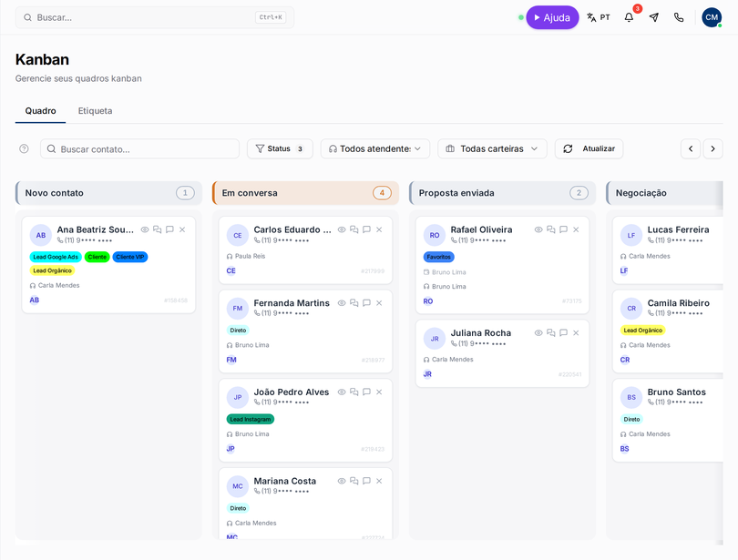
Task: Open the Camila Ribeiro card name
Action: [x=678, y=303]
